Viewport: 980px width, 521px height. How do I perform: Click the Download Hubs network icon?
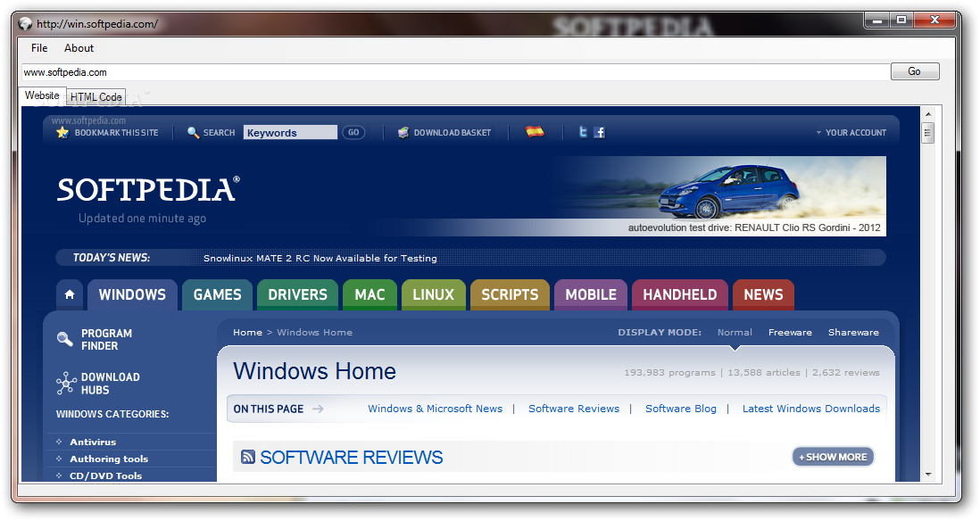tap(66, 383)
